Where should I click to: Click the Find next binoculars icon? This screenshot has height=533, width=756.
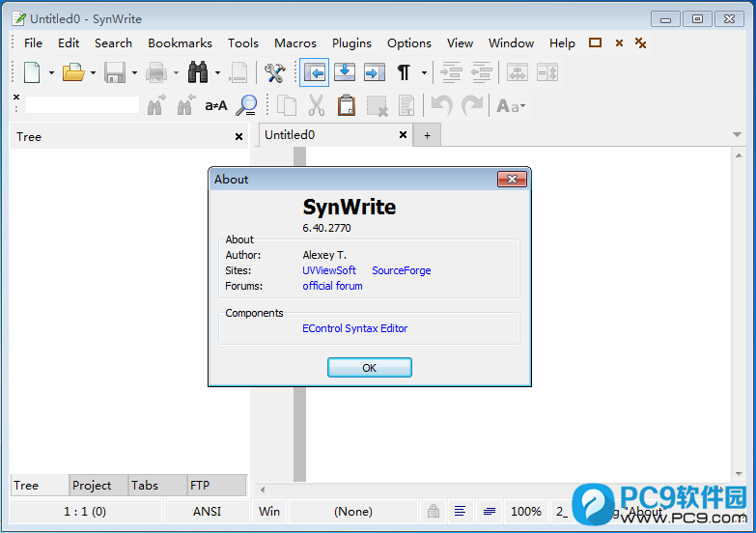point(155,105)
